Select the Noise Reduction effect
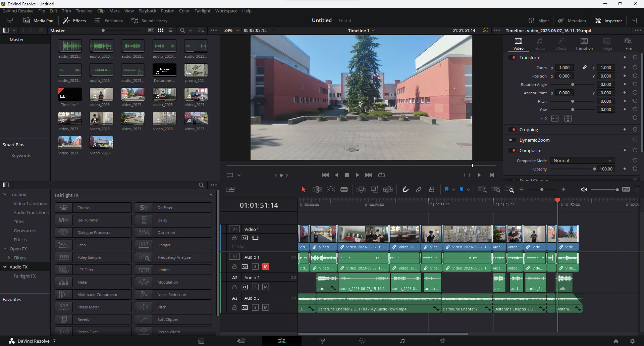The height and width of the screenshot is (346, 644). (x=173, y=295)
